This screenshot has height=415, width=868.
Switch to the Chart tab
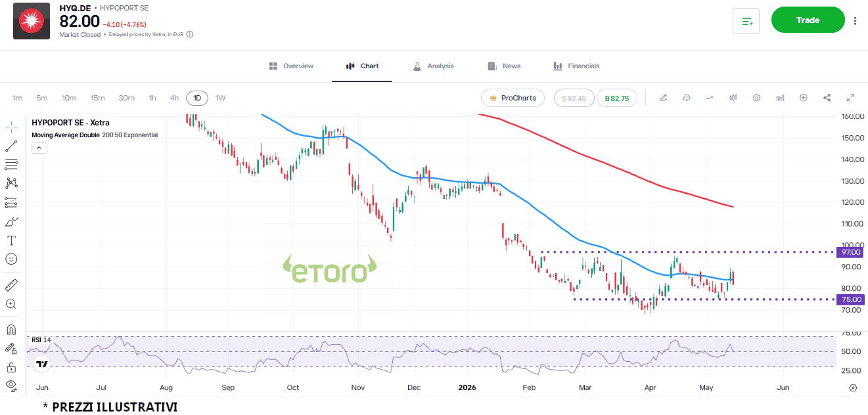tap(362, 66)
